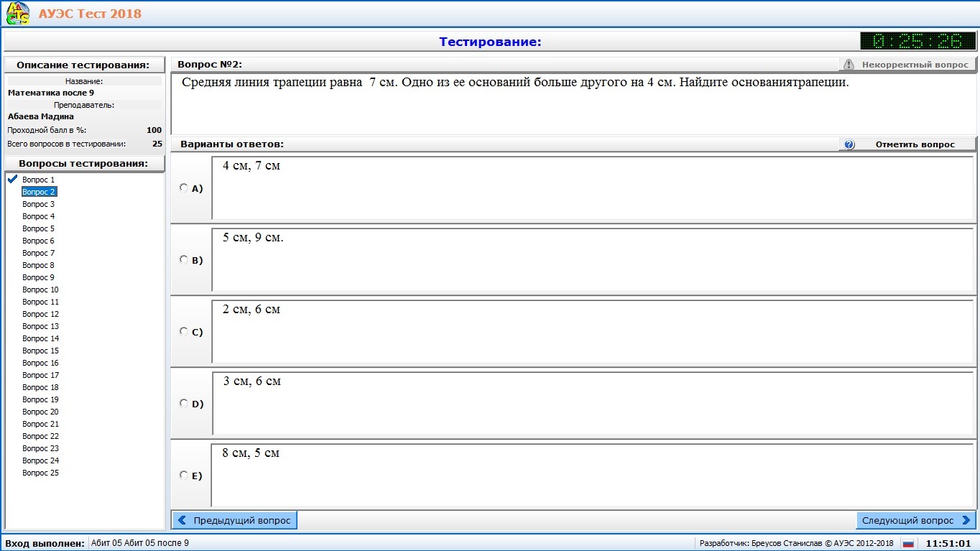980x551 pixels.
Task: Click the ATS application logo icon
Action: point(18,14)
